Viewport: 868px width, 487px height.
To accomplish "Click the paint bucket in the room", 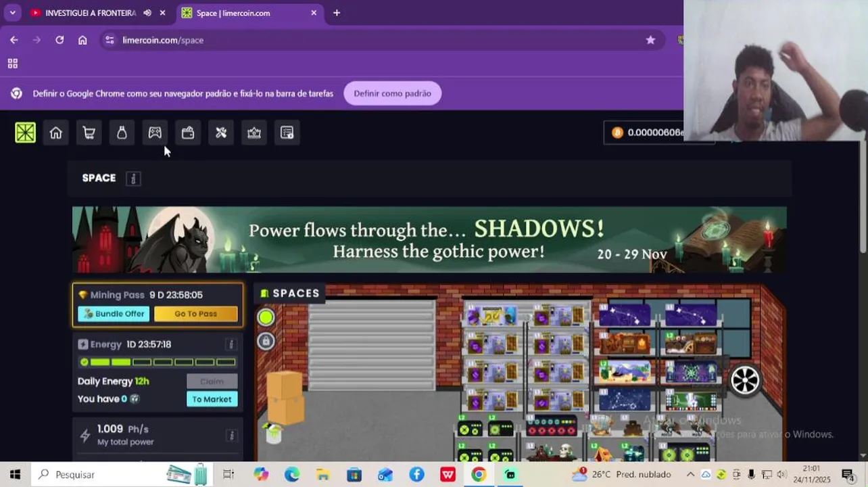I will coord(273,434).
